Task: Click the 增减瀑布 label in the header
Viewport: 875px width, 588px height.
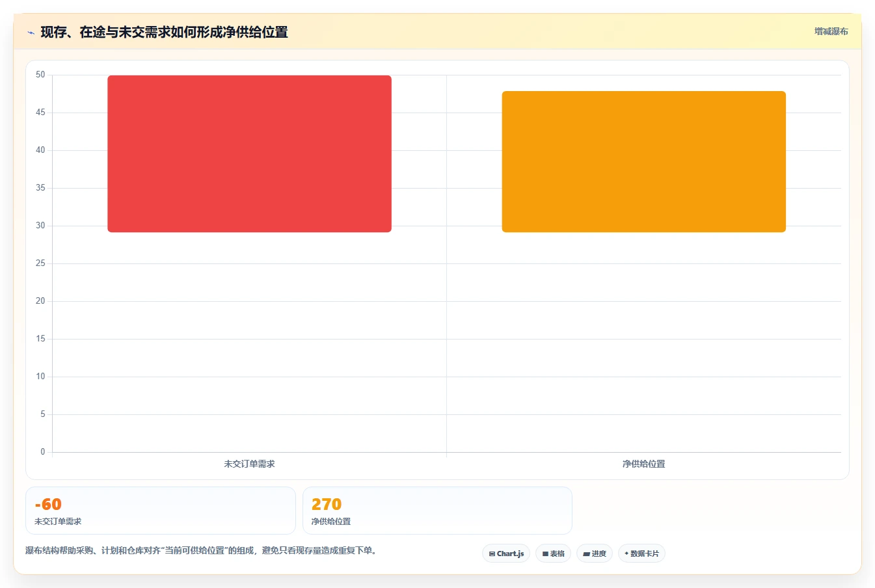Action: 831,31
